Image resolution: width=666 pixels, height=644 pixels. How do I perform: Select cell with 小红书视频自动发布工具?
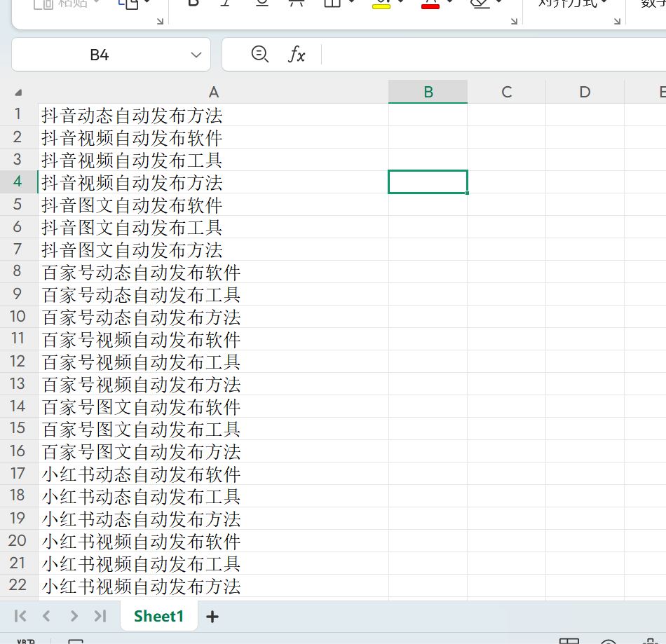pyautogui.click(x=213, y=564)
